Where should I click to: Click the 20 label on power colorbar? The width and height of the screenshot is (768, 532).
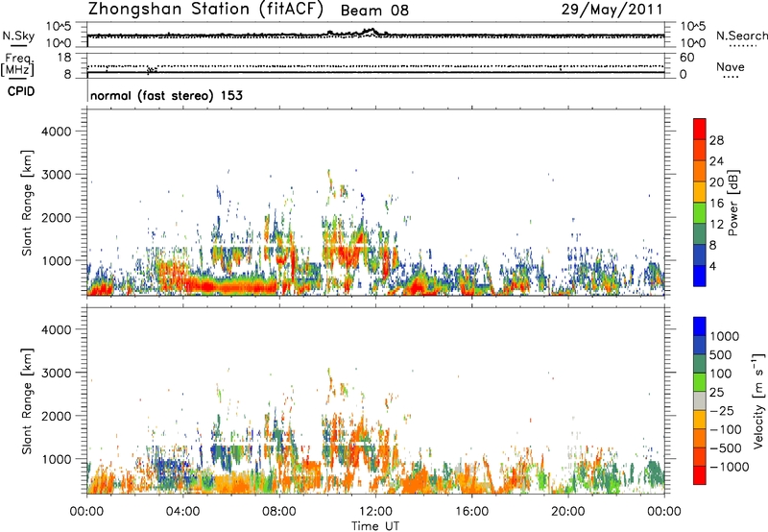tap(716, 182)
